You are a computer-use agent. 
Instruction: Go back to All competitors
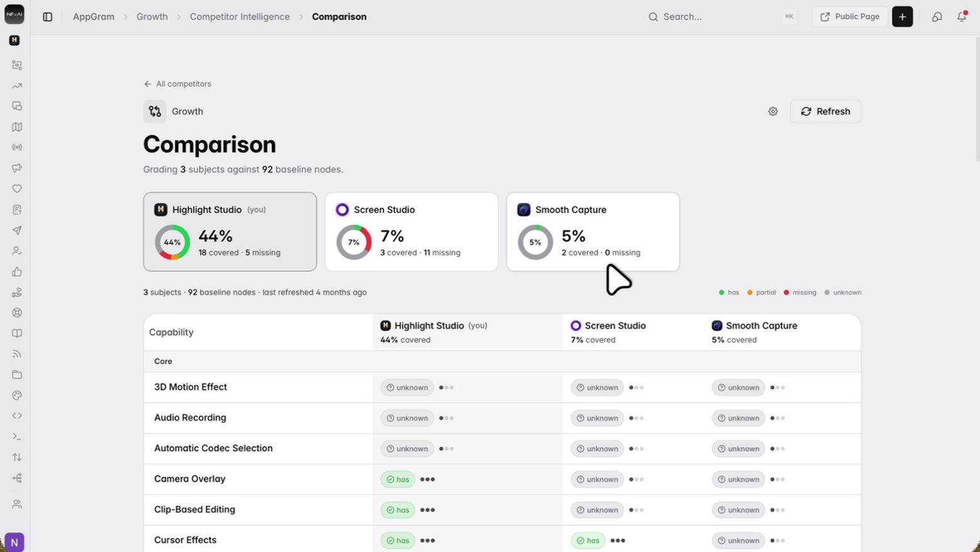pos(177,84)
